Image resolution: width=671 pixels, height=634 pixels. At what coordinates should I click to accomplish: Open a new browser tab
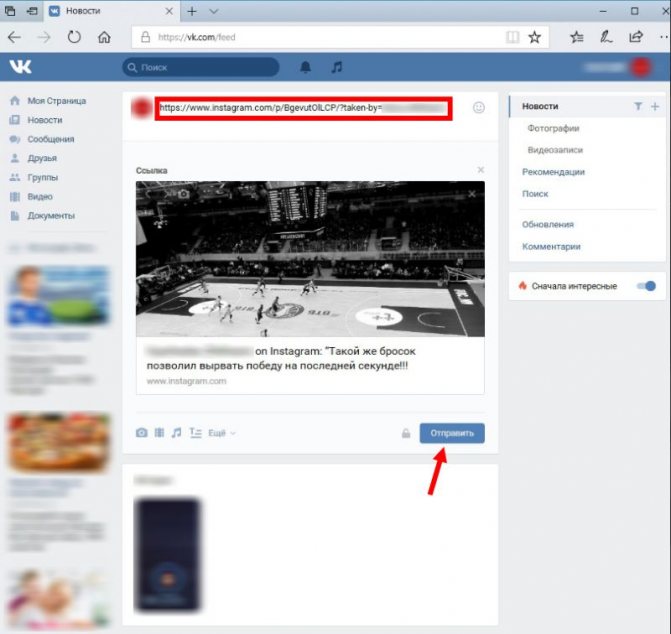coord(192,12)
